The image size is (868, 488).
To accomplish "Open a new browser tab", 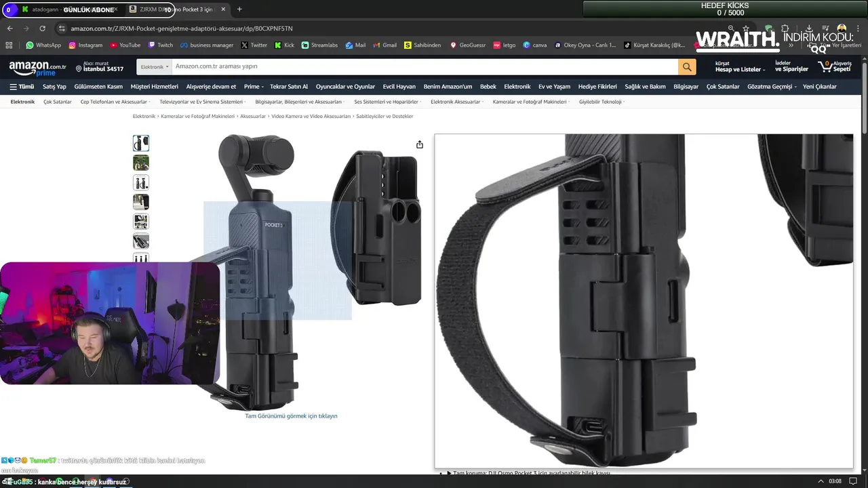I will coord(239,9).
